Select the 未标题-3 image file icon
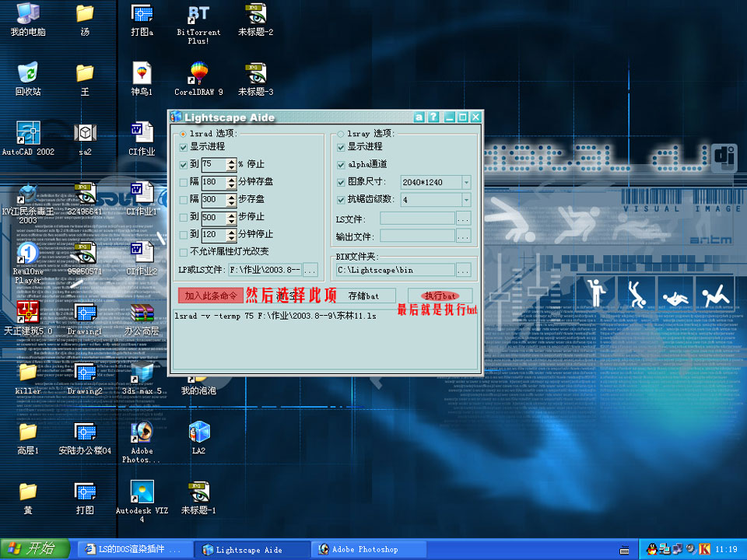747x560 pixels. point(255,79)
